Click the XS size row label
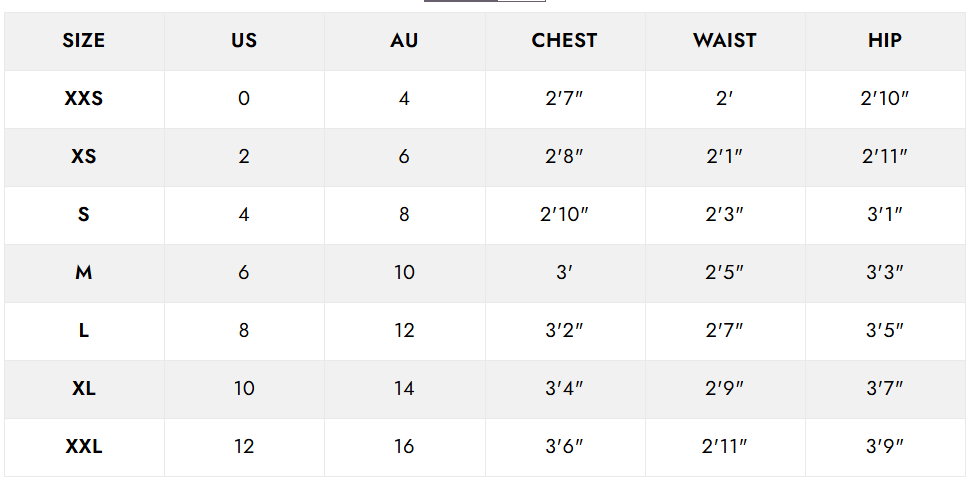The image size is (970, 481). pos(84,157)
